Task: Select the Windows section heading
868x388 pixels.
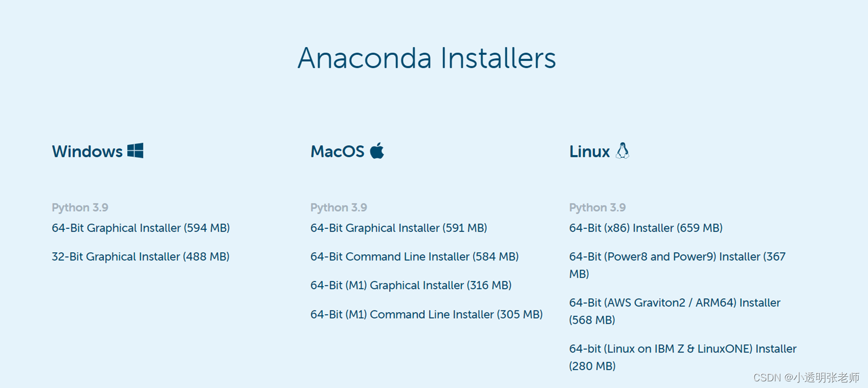Action: 86,151
